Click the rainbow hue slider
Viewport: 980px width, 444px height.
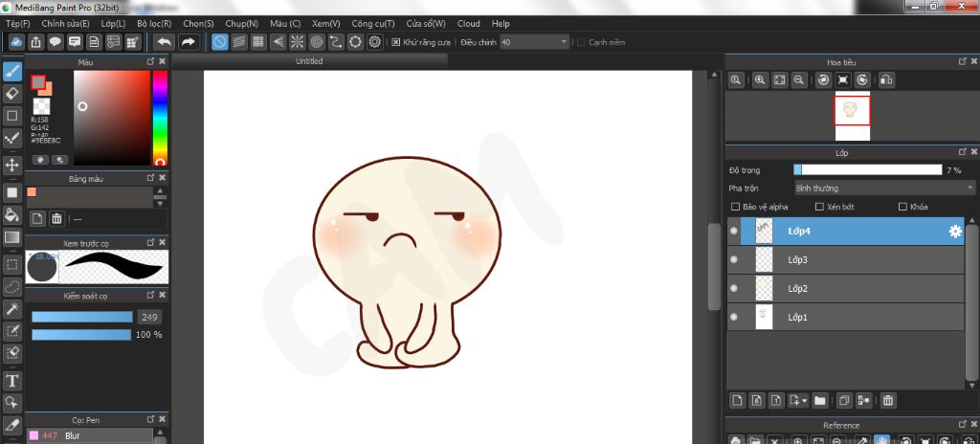(160, 118)
